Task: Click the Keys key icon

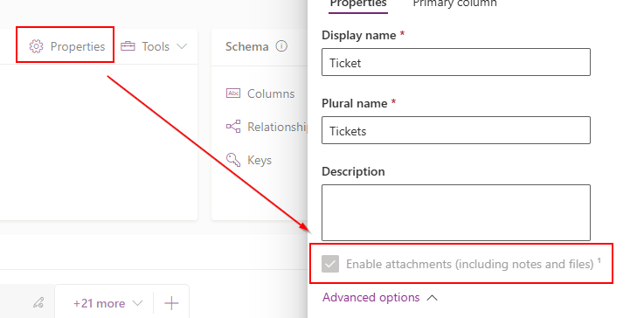Action: [x=233, y=160]
